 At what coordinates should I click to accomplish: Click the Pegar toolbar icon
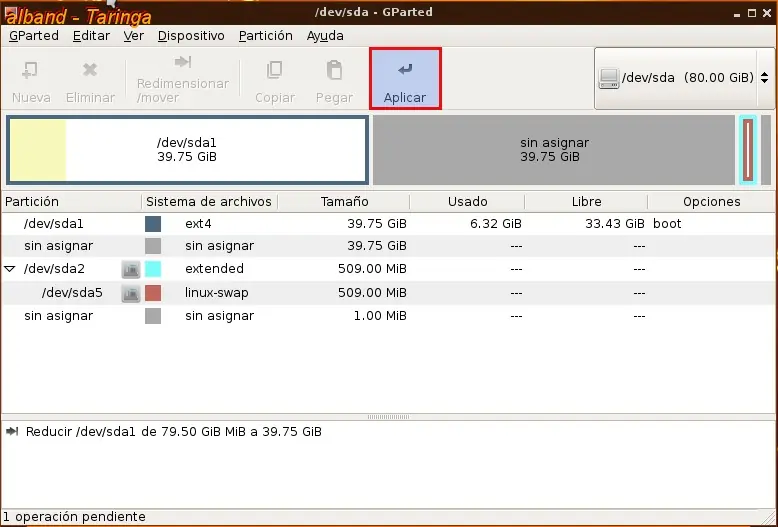(334, 70)
